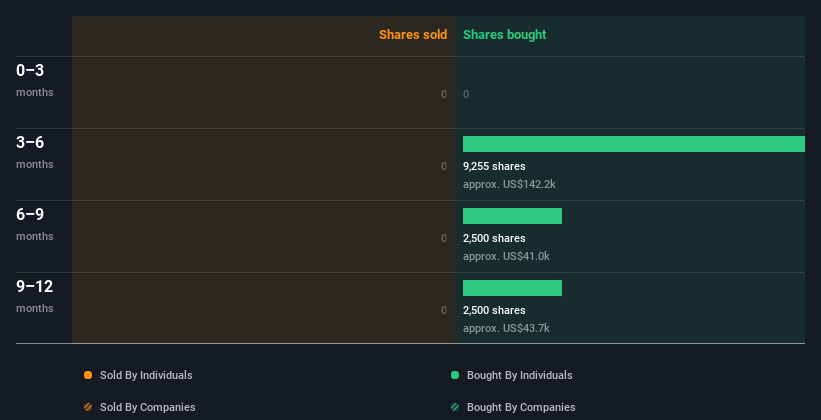Screen dimensions: 821x420
Task: Toggle the Bought By Individuals legend label
Action: pos(519,375)
